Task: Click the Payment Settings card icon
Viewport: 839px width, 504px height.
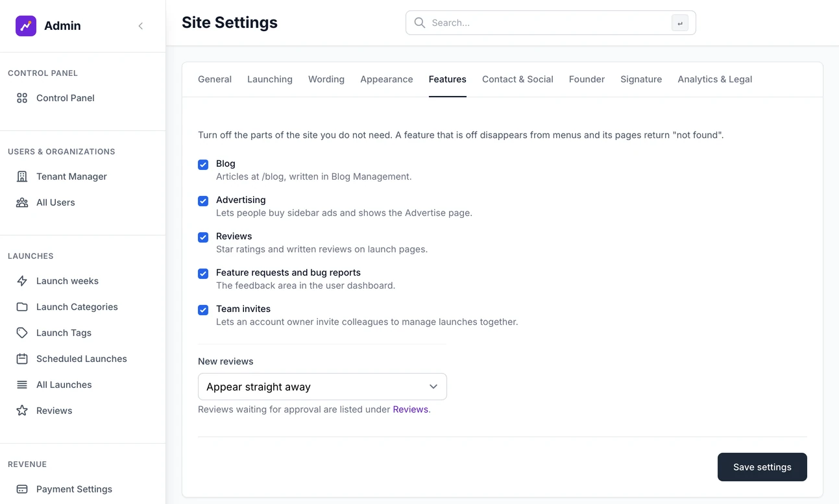Action: point(22,489)
